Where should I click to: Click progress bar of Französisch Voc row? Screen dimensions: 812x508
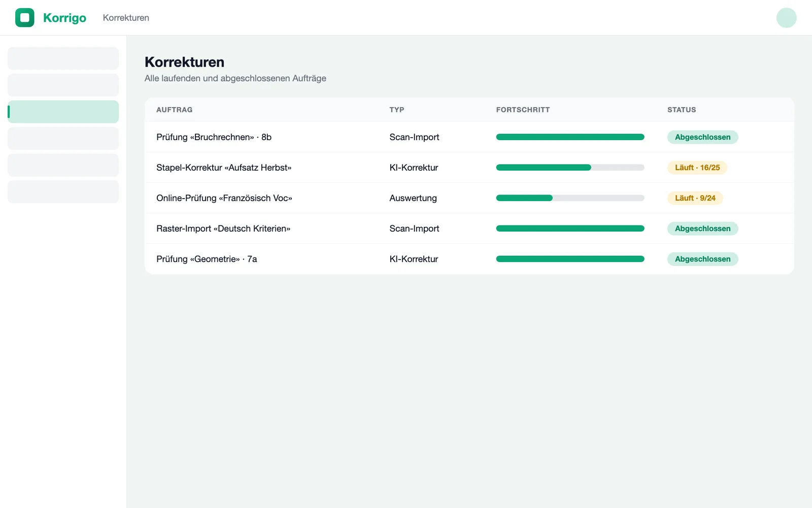pos(570,198)
